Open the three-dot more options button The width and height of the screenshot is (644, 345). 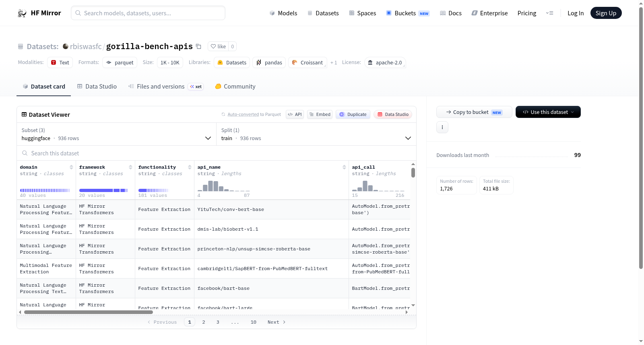pos(442,127)
